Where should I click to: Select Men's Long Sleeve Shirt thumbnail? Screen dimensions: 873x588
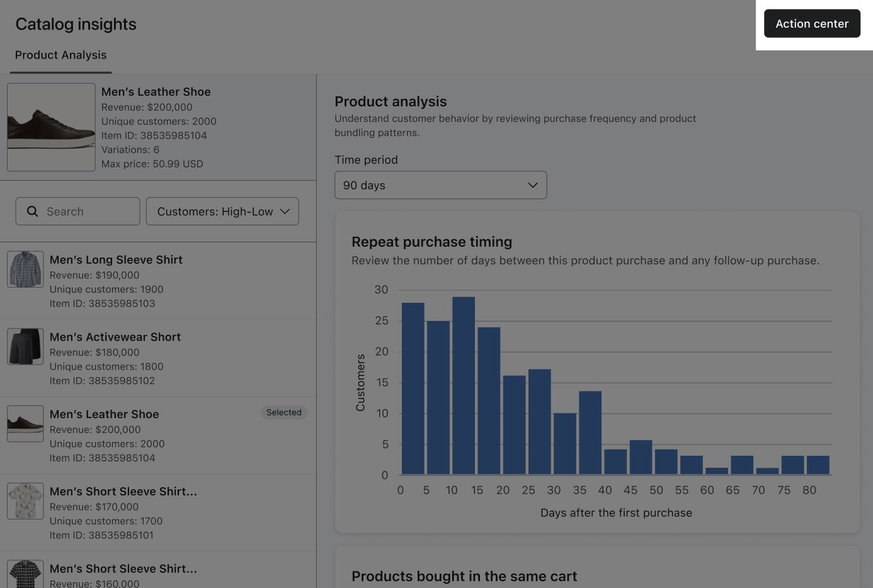pos(25,269)
